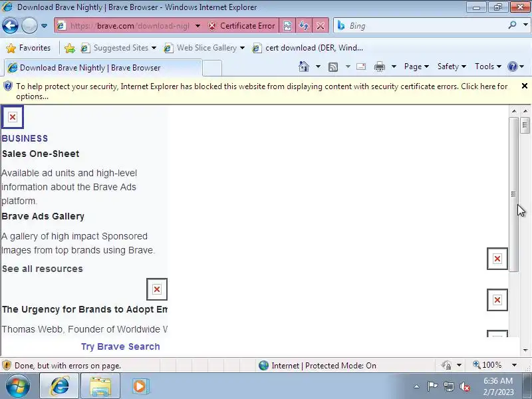Expand the address bar autocomplete dropdown
This screenshot has height=399, width=532.
click(x=198, y=26)
